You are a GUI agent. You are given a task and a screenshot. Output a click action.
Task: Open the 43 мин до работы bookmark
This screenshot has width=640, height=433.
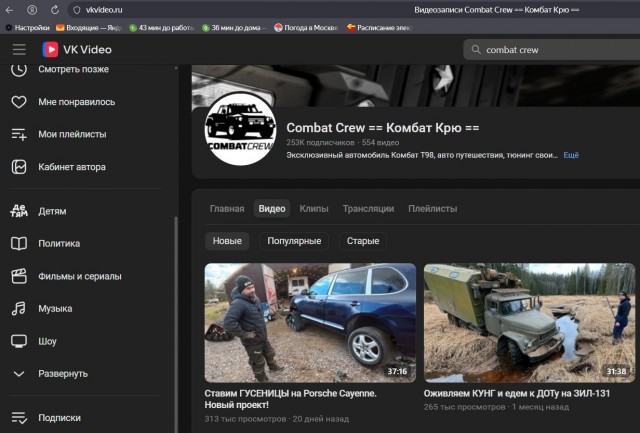[161, 28]
